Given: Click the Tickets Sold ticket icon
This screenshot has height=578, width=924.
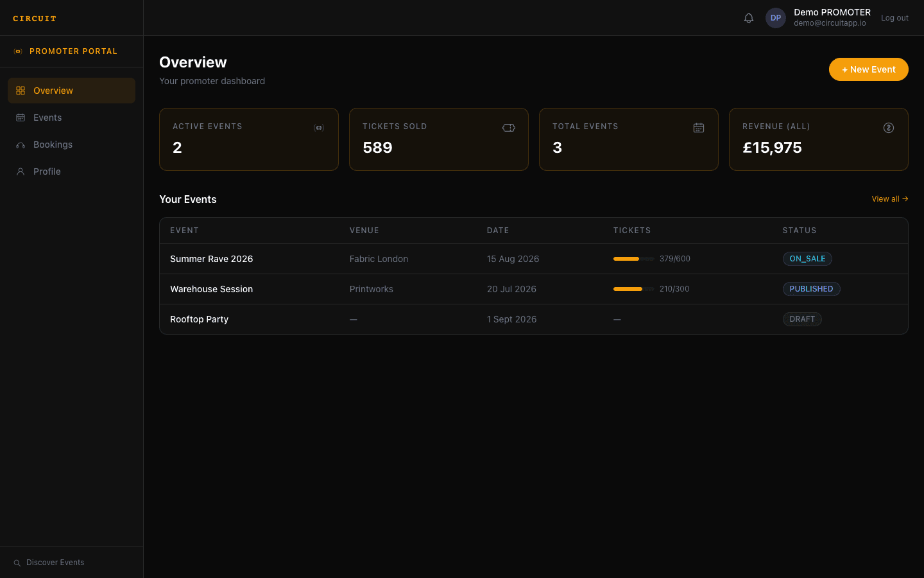Looking at the screenshot, I should (509, 128).
